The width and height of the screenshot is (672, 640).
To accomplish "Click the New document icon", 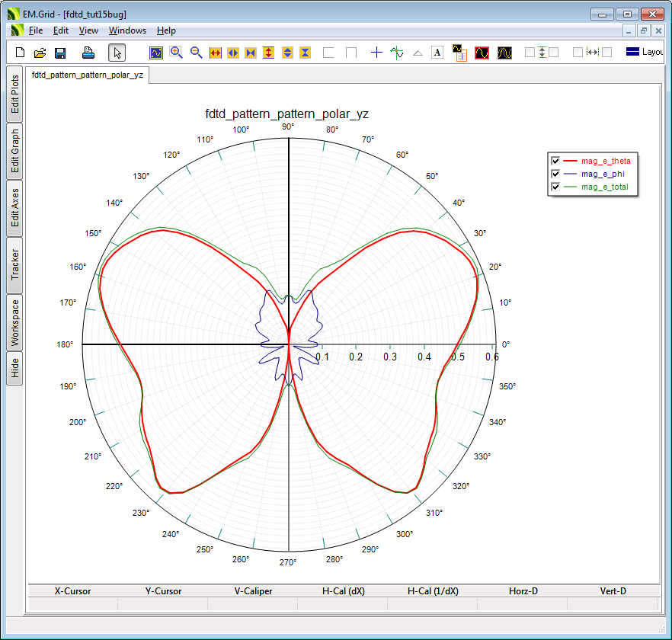I will [x=21, y=53].
